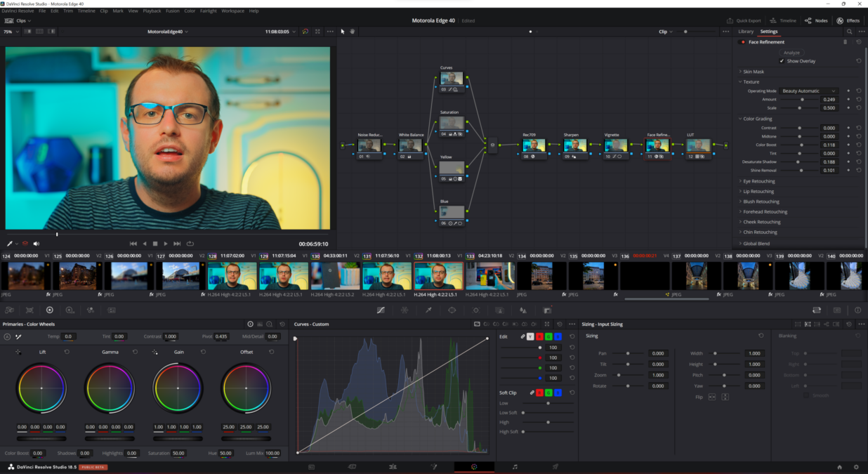
Task: Click the Project Settings gear icon
Action: pos(855,467)
